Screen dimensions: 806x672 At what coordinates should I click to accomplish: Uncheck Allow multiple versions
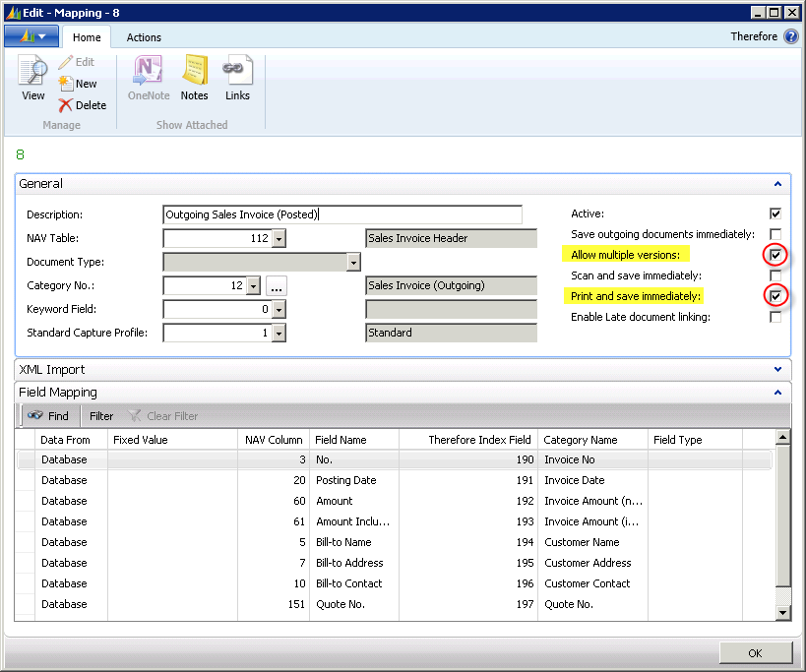775,255
